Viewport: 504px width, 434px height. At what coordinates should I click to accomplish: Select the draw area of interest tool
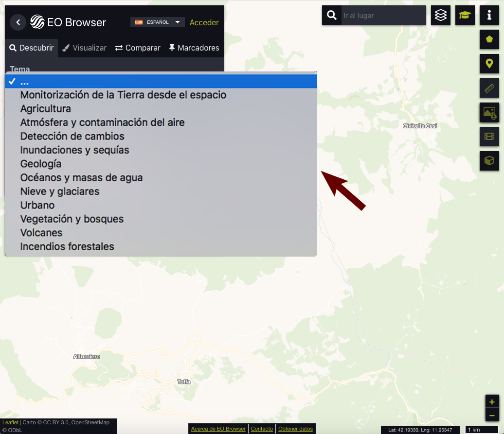489,39
